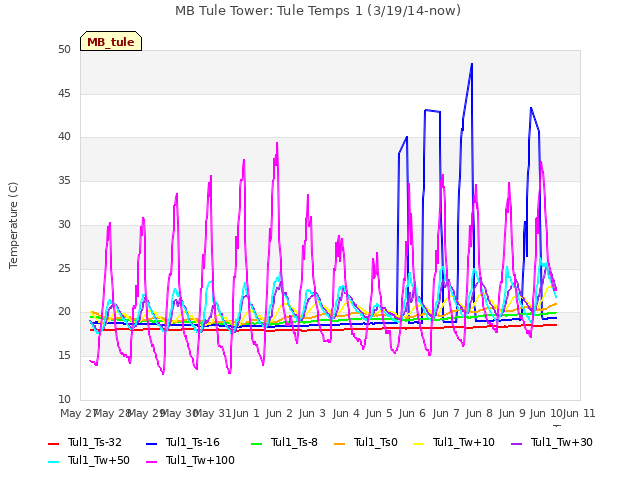
Task: Click the 20 y-axis tick label
Action: pos(64,312)
